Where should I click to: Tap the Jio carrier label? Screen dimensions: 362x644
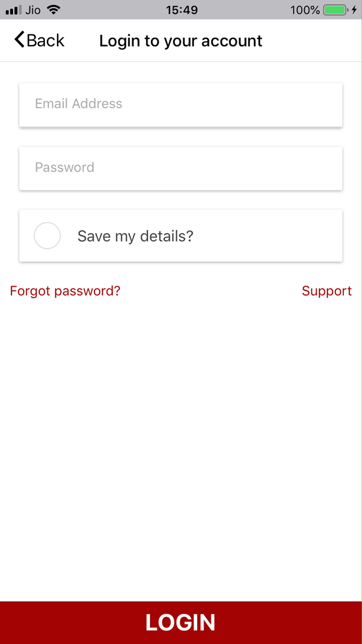click(33, 10)
